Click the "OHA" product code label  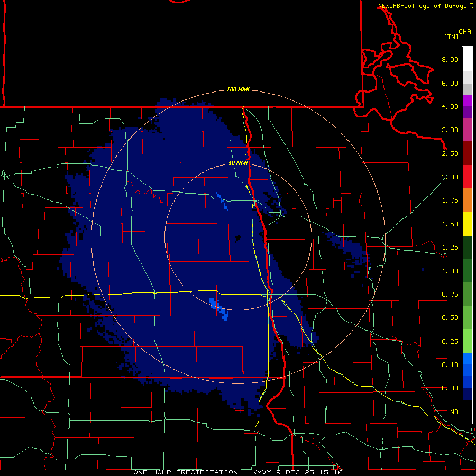coord(465,32)
